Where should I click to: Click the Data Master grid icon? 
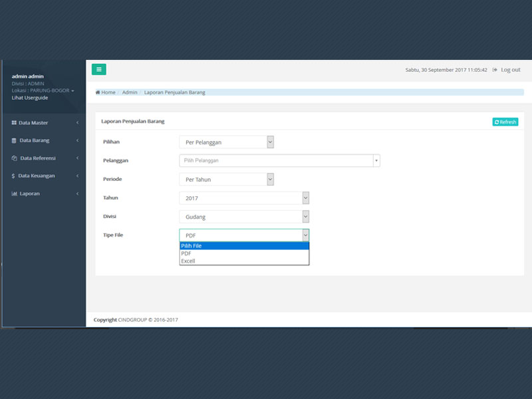pyautogui.click(x=14, y=123)
